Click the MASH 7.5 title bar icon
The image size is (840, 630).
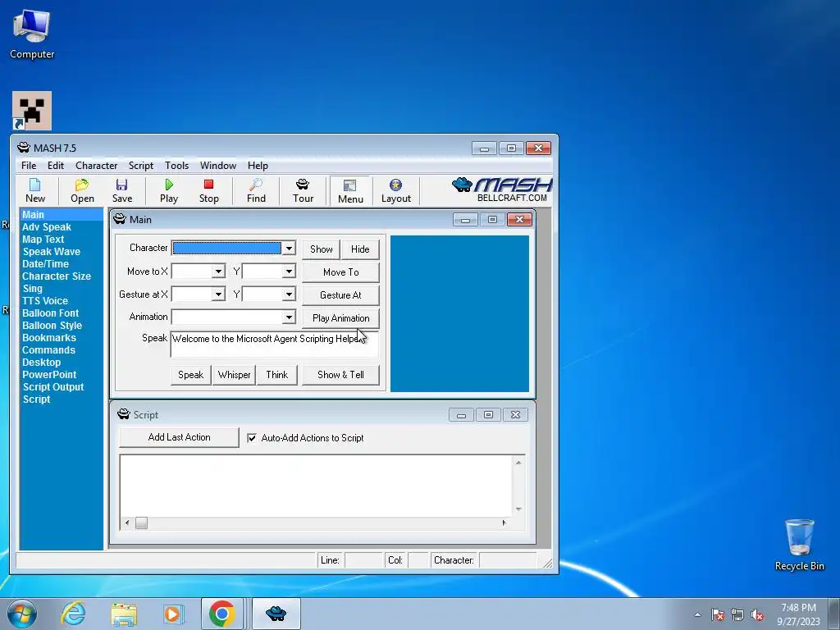point(23,148)
